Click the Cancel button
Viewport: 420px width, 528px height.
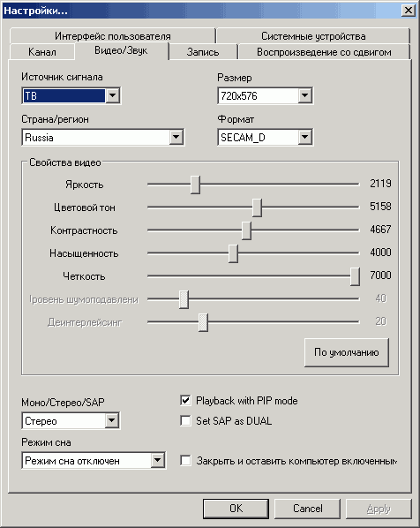308,509
